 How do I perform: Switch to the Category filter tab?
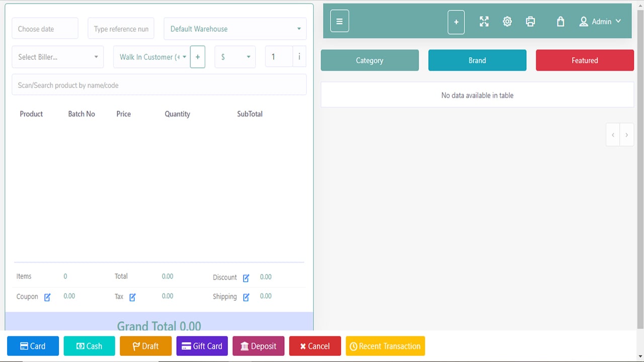click(x=370, y=60)
